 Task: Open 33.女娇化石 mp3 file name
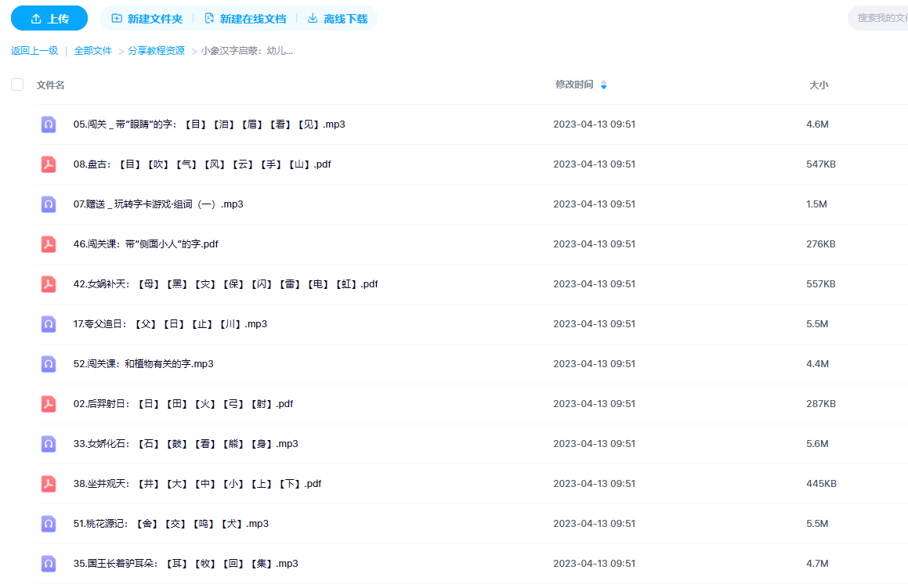186,444
